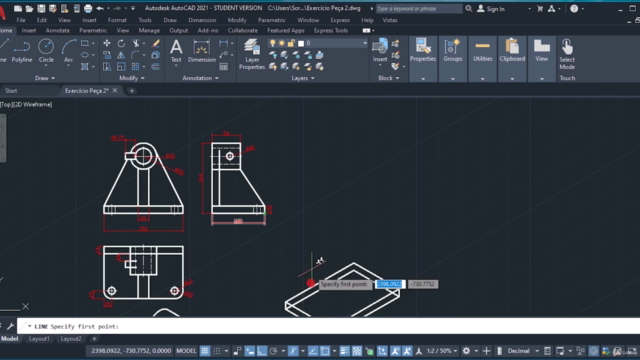Switch to the Layout1 tab
The image size is (640, 360).
click(39, 339)
